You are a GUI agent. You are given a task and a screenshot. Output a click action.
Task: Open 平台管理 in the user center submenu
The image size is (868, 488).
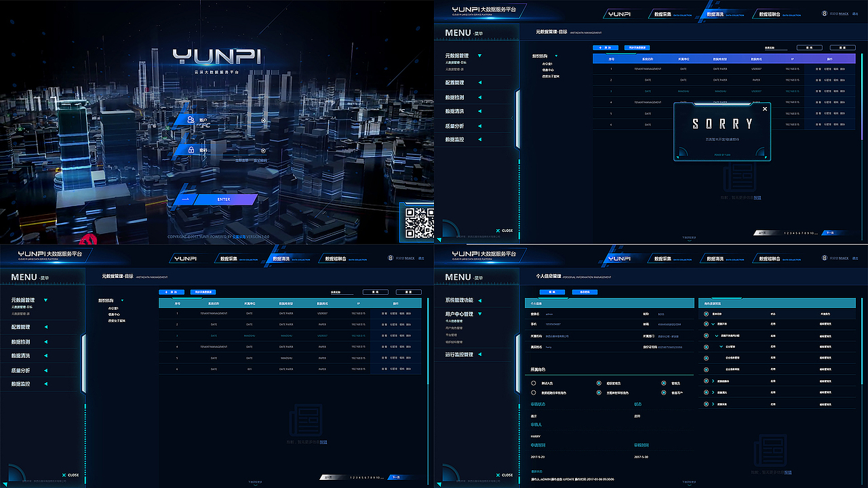(452, 335)
